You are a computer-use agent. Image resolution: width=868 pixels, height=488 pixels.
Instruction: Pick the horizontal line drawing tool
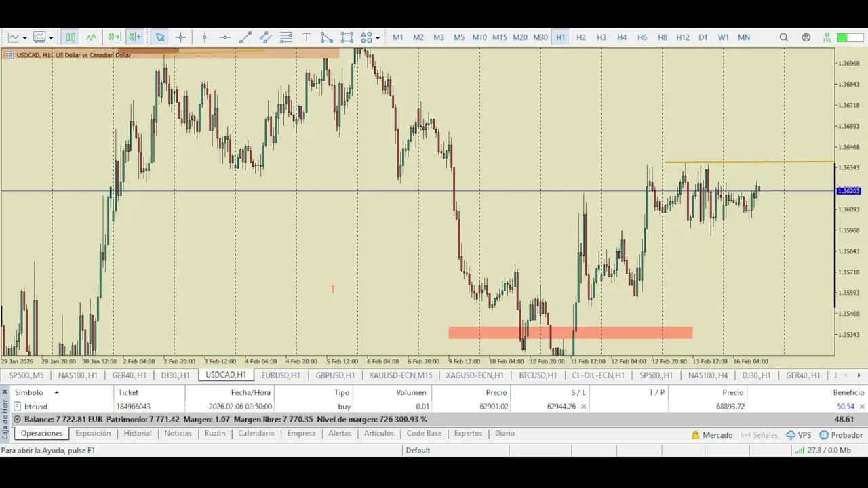225,37
